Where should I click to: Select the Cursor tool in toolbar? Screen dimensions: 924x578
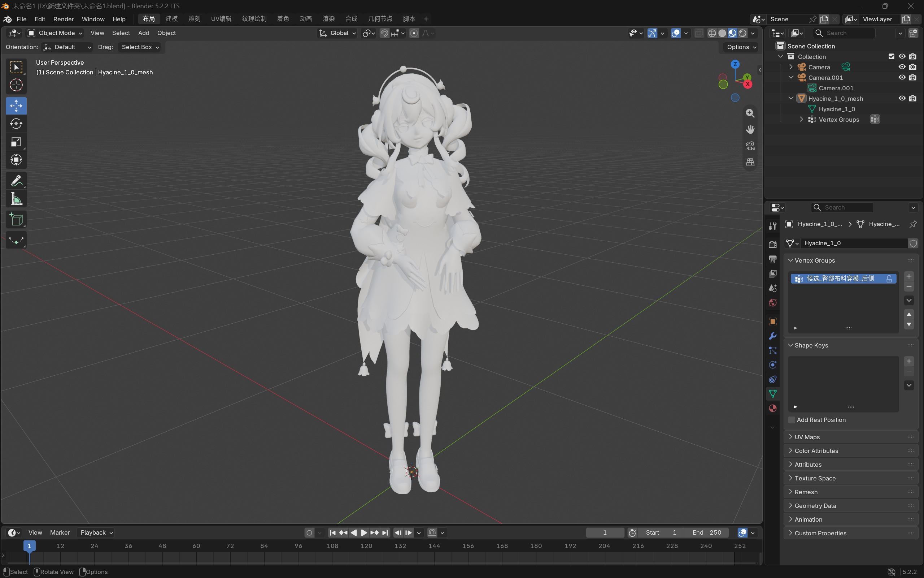click(x=16, y=85)
